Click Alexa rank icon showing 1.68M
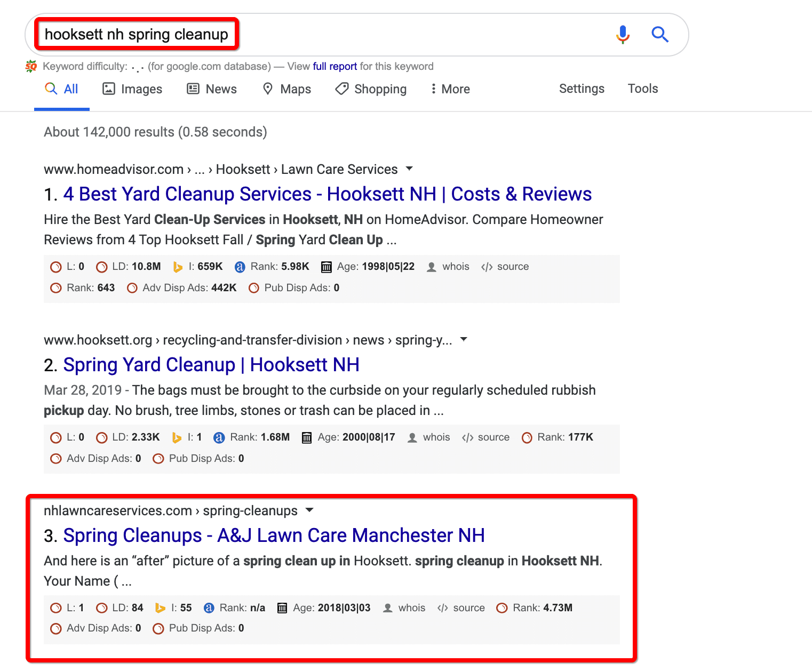This screenshot has width=812, height=671. click(219, 437)
